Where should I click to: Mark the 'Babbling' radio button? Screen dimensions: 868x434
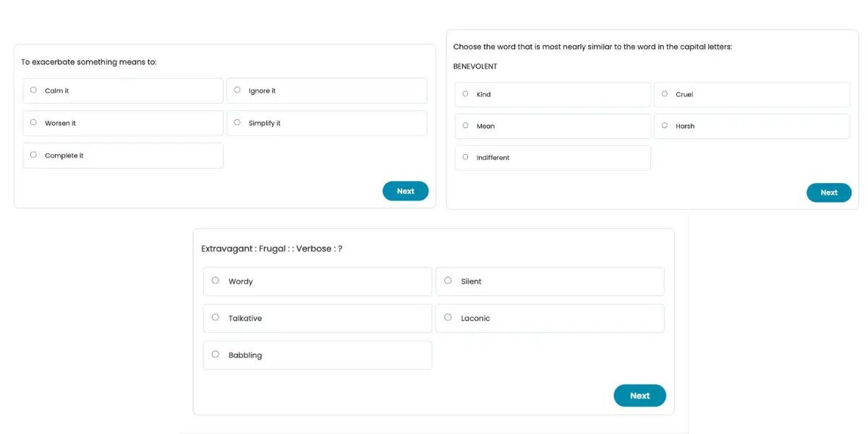(x=216, y=354)
